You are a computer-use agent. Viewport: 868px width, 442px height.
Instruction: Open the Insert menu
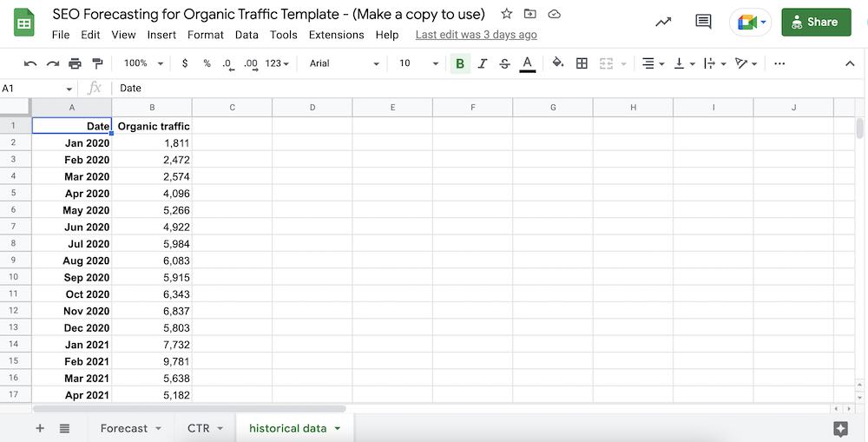tap(161, 35)
